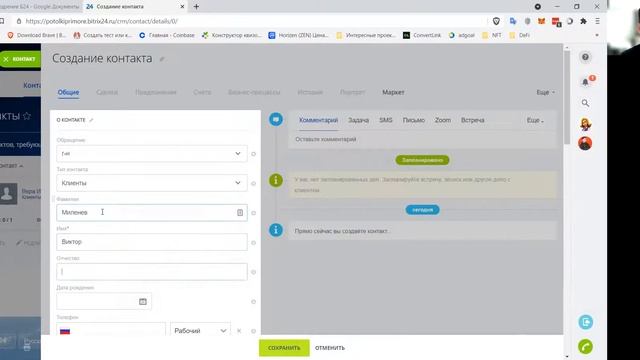The height and width of the screenshot is (360, 640).
Task: Open the notifications bell icon
Action: coord(585,82)
